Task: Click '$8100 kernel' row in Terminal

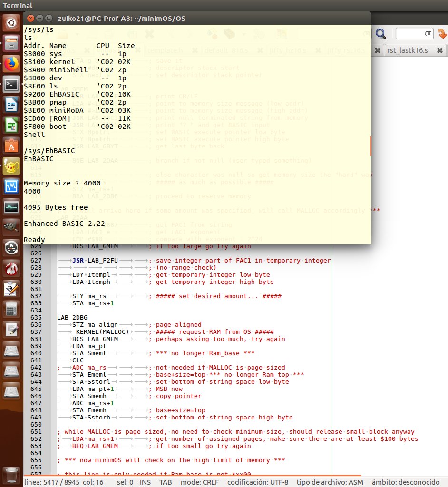Action: point(78,62)
